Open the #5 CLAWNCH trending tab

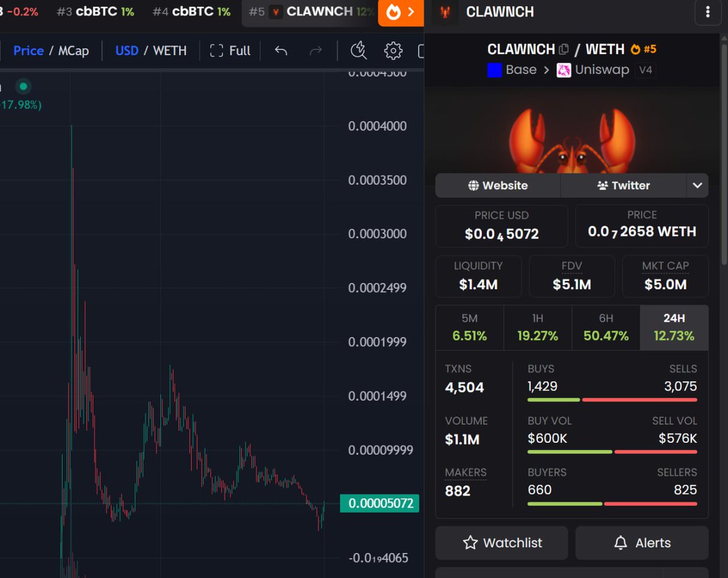pos(311,12)
